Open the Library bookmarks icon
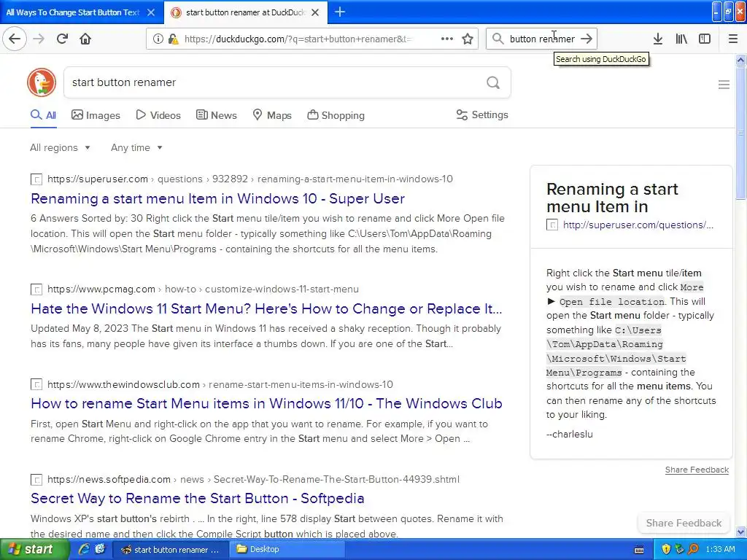This screenshot has height=560, width=747. click(681, 39)
